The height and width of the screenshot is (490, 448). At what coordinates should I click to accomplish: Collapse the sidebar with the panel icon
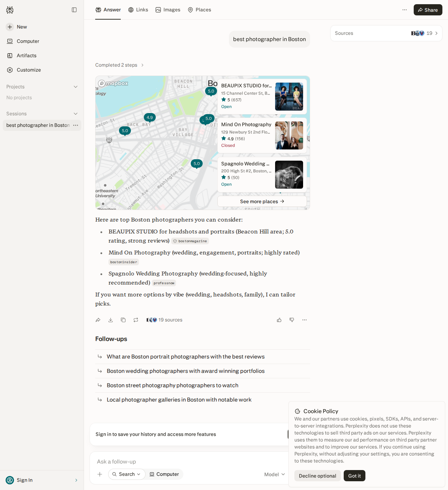tap(74, 10)
